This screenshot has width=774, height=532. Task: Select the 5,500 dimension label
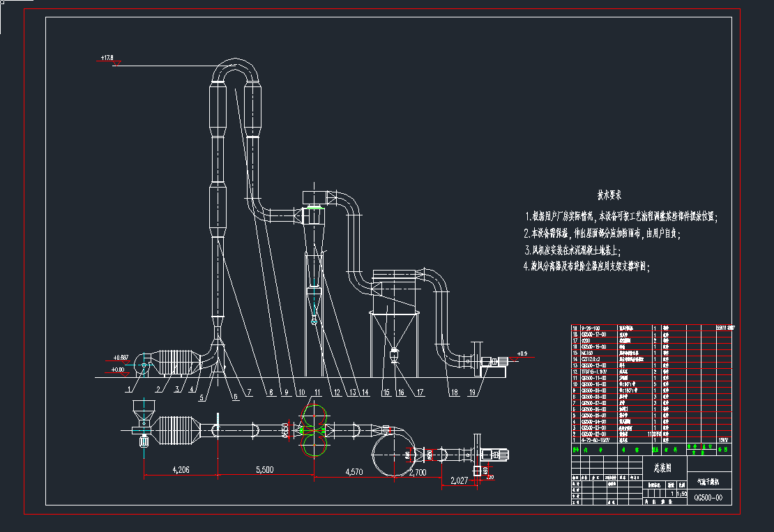[x=264, y=470]
